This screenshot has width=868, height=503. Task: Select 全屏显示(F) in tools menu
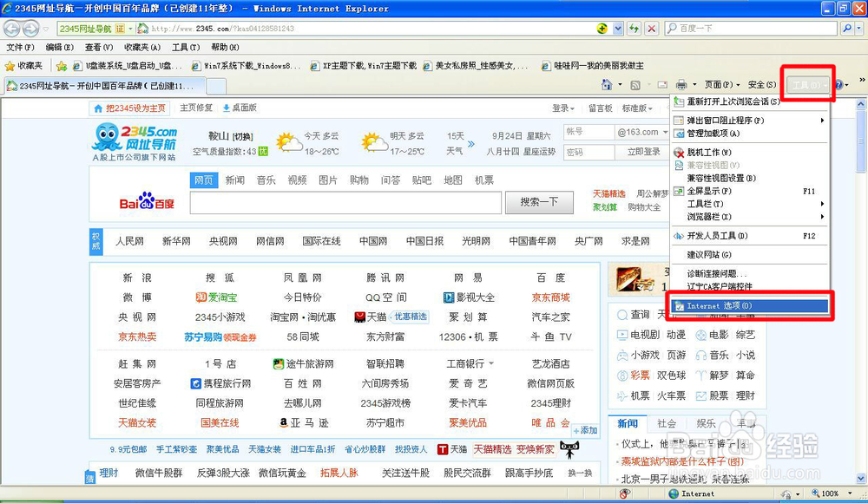750,191
